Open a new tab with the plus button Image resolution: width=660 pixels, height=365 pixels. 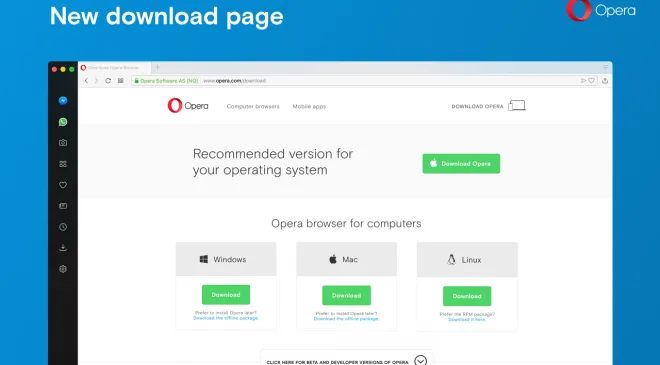[x=157, y=67]
